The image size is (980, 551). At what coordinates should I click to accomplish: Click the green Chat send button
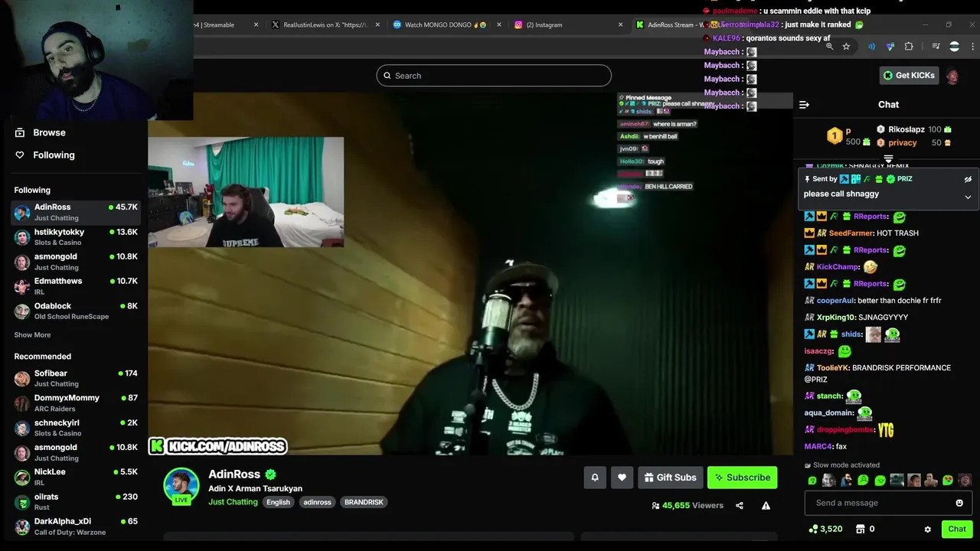pos(957,529)
